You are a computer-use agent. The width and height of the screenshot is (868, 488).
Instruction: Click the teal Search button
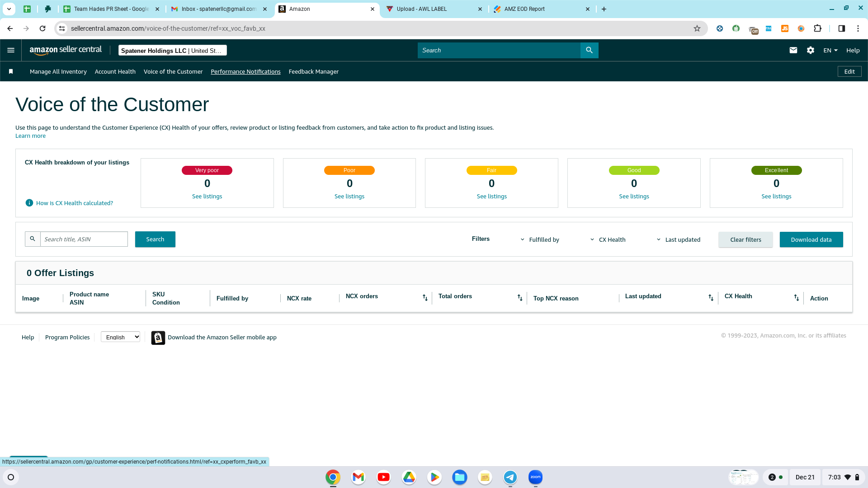click(x=155, y=239)
